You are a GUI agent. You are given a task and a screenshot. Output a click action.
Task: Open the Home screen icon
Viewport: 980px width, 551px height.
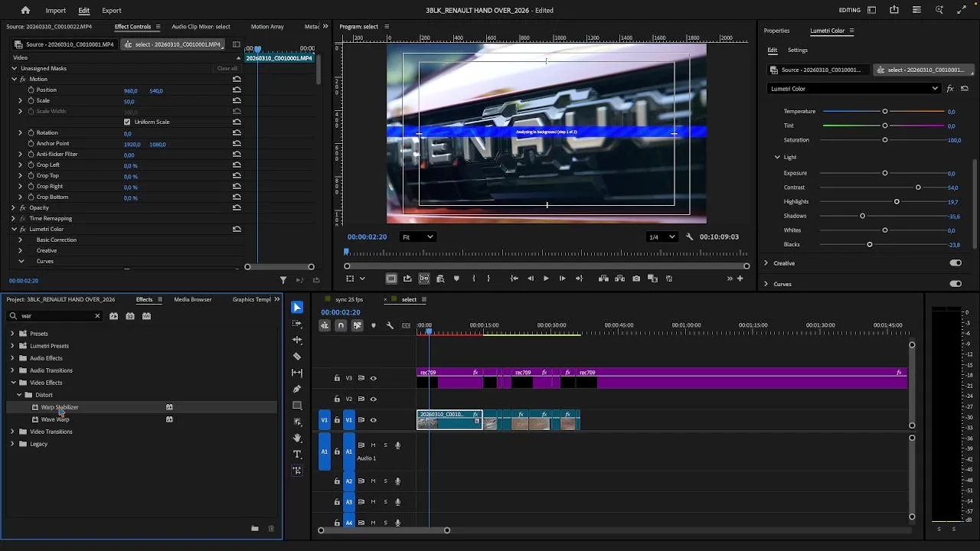25,10
